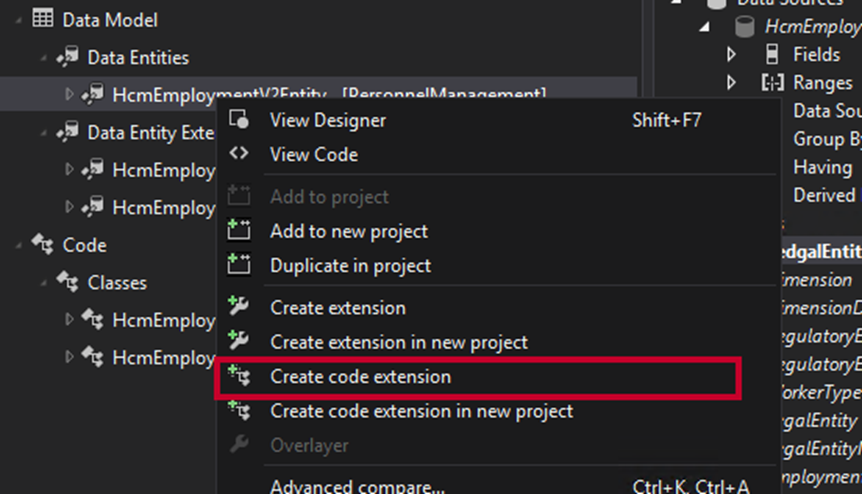Click the Data Model table icon
Screen dimensions: 862x494
42,19
